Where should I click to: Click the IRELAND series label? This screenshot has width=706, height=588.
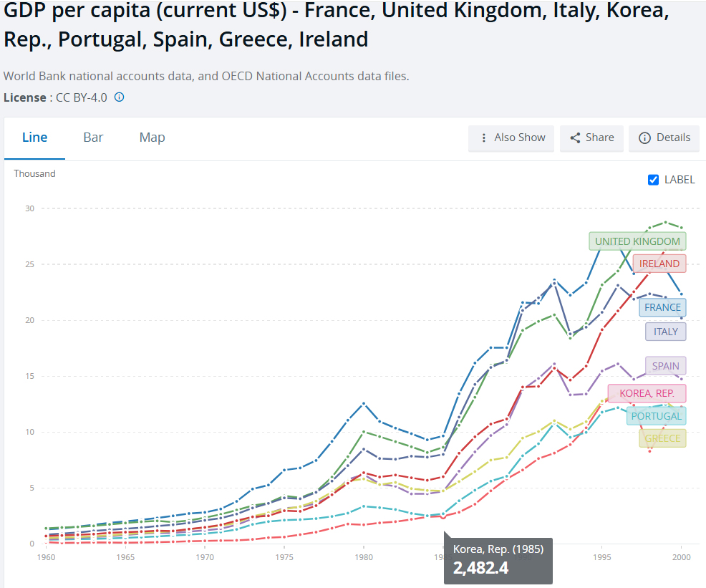pyautogui.click(x=659, y=264)
